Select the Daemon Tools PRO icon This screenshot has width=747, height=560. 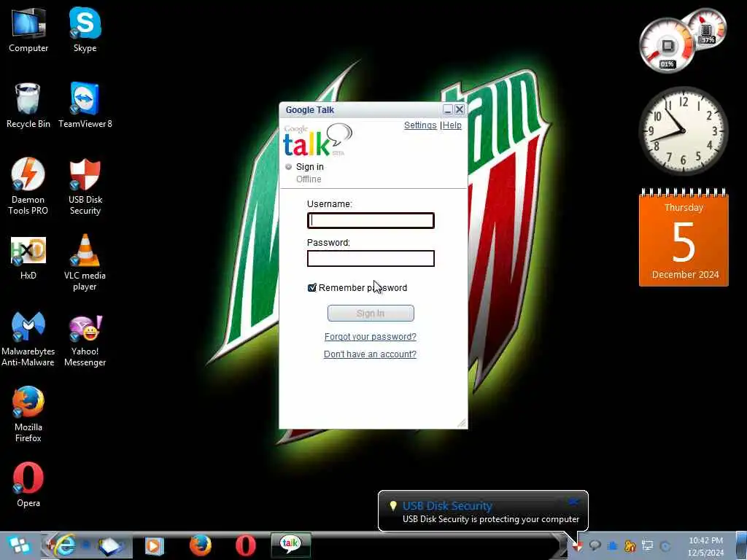click(28, 186)
